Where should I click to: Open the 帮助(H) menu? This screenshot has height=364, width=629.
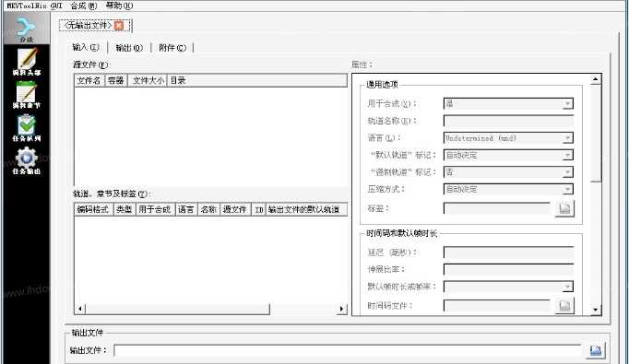point(119,6)
